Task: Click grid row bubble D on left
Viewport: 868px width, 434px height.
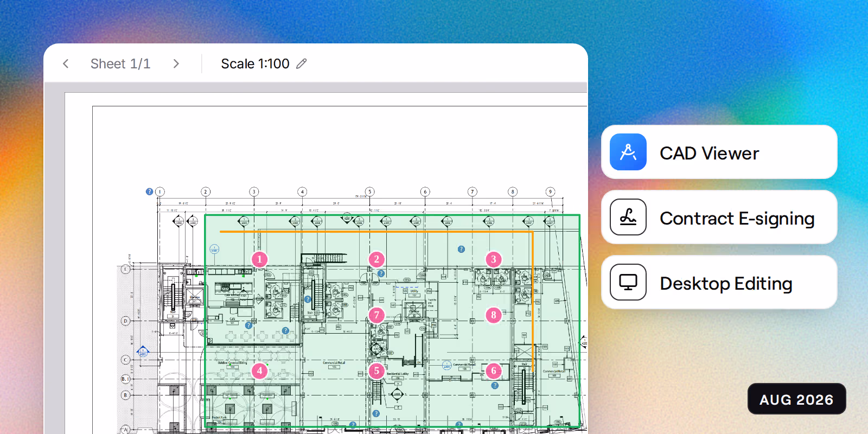Action: pos(125,321)
